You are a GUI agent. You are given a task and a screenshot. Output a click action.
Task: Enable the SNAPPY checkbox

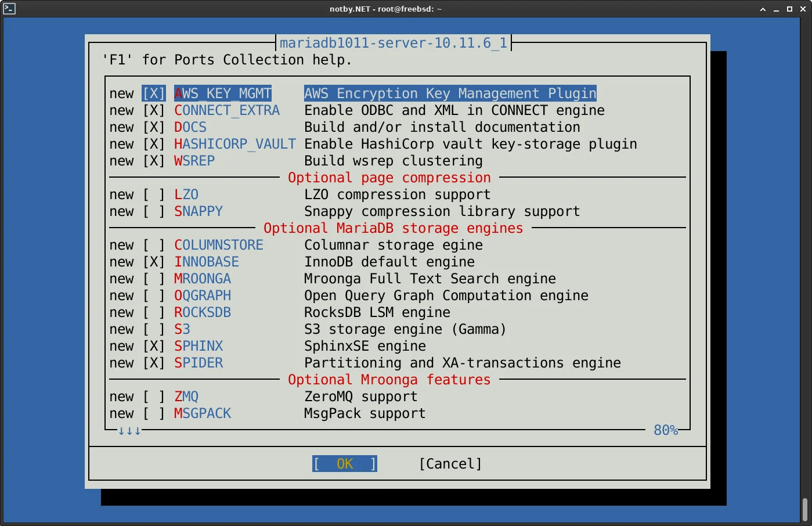pyautogui.click(x=154, y=211)
